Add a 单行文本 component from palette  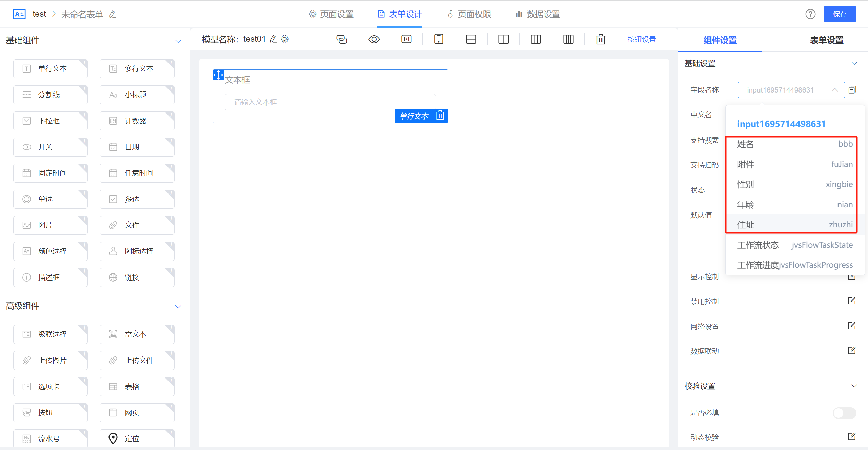pos(51,69)
